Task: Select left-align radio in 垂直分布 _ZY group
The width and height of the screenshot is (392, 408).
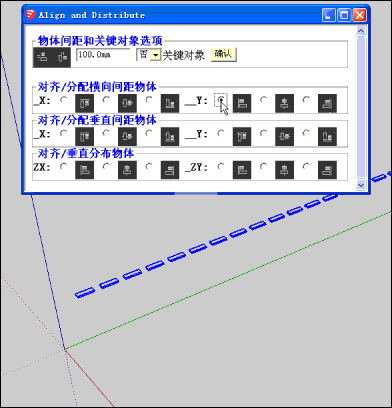Action: (x=221, y=166)
